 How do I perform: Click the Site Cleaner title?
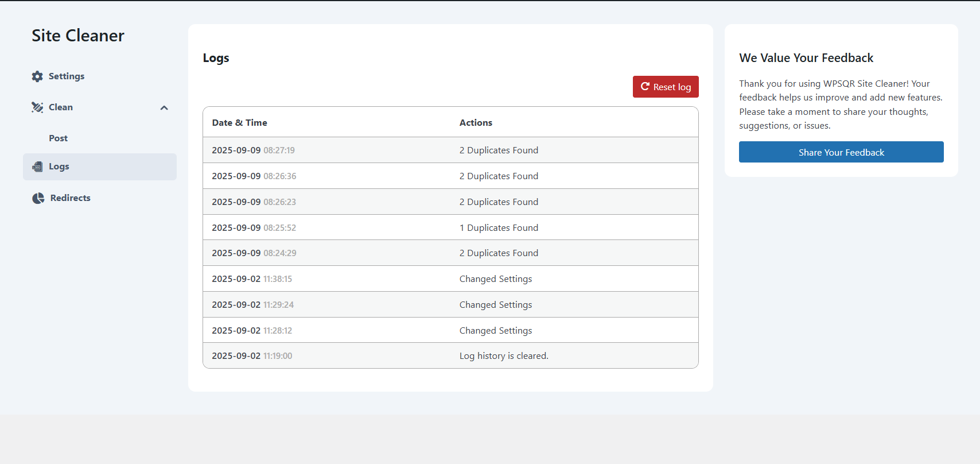click(x=78, y=36)
